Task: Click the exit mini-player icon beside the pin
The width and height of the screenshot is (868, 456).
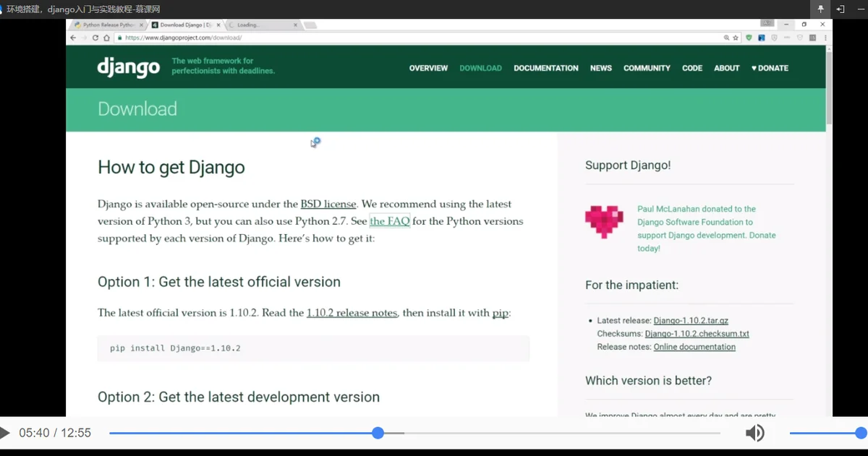Action: pyautogui.click(x=841, y=9)
